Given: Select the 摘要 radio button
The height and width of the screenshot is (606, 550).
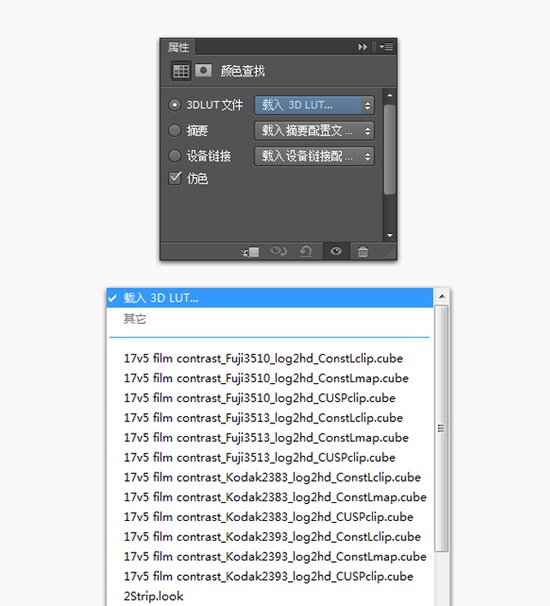Looking at the screenshot, I should click(x=174, y=130).
